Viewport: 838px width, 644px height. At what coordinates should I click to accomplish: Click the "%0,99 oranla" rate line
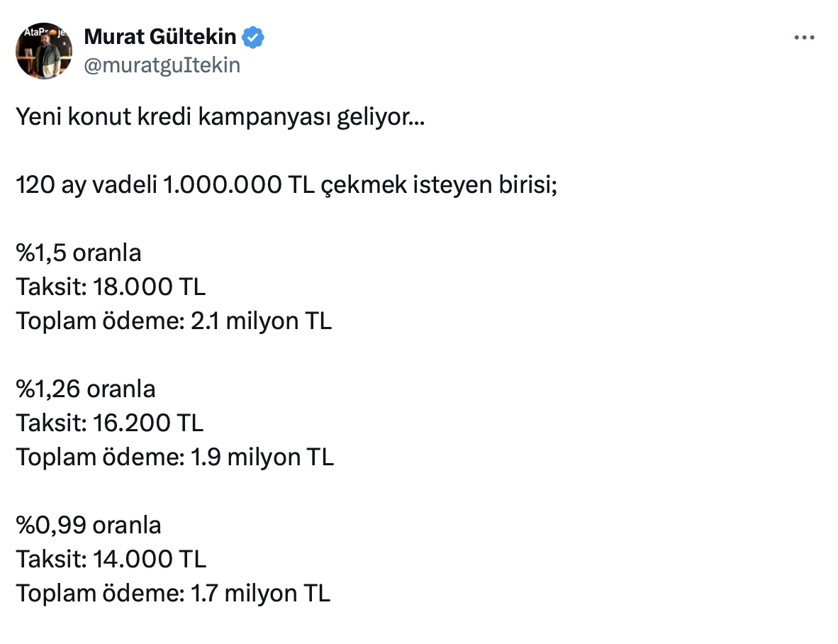click(x=89, y=526)
